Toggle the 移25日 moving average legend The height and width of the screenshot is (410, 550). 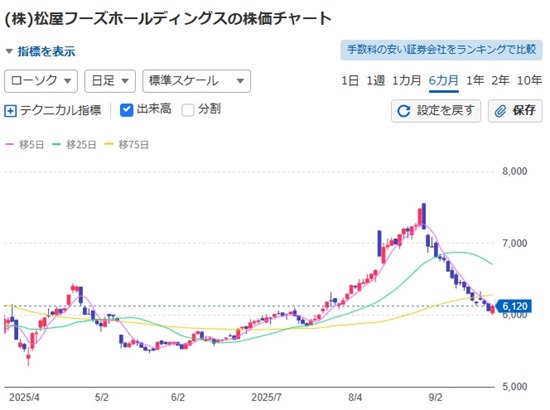click(x=74, y=144)
